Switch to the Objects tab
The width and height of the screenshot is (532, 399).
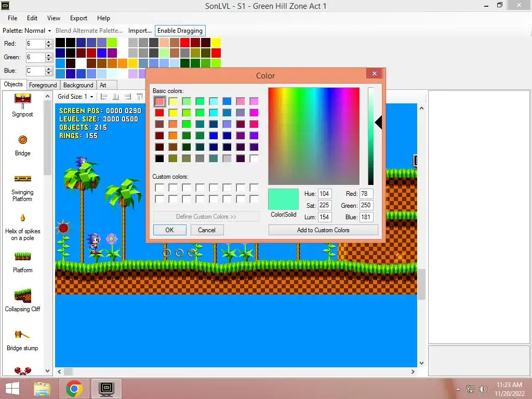click(13, 84)
